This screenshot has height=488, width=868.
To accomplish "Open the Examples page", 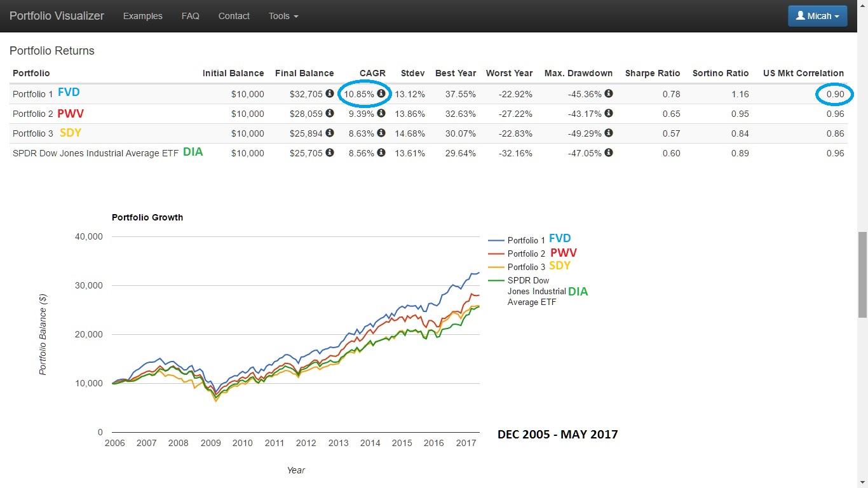I will click(143, 16).
